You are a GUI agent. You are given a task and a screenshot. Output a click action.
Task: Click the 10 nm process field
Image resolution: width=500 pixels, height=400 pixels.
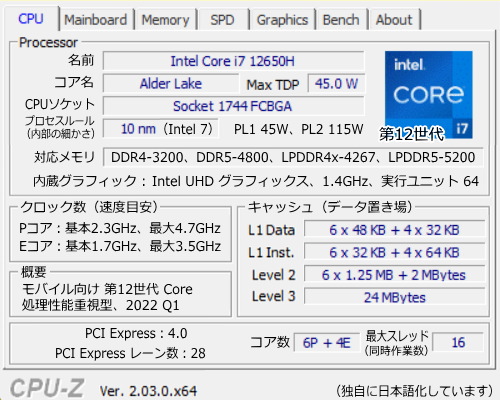(x=161, y=129)
